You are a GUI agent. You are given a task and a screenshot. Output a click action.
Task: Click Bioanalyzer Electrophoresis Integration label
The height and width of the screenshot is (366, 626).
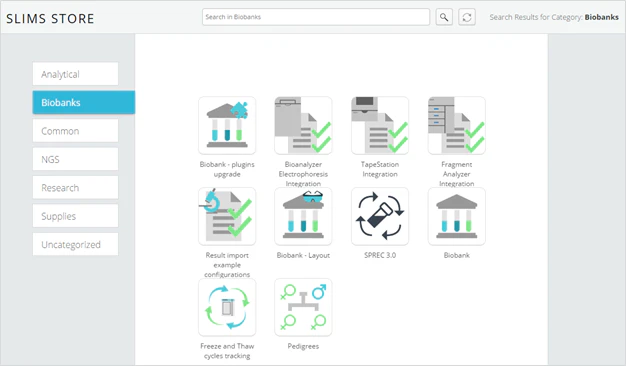click(x=303, y=174)
